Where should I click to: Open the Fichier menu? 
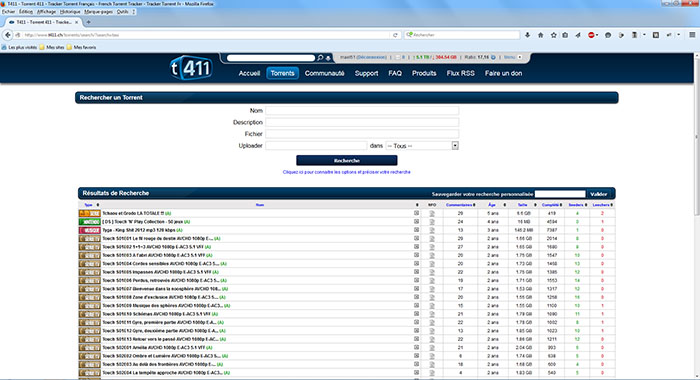[8, 12]
